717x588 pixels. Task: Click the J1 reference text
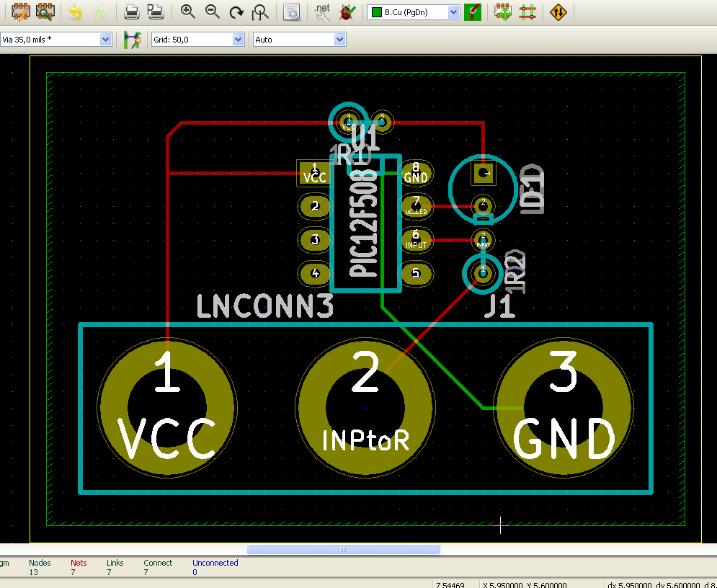tap(500, 306)
